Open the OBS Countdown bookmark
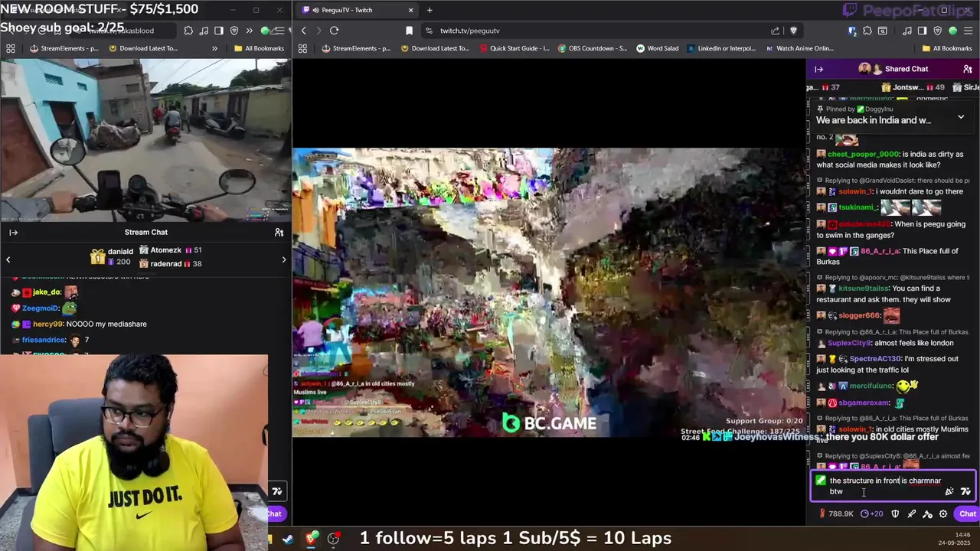This screenshot has height=551, width=980. 593,48
